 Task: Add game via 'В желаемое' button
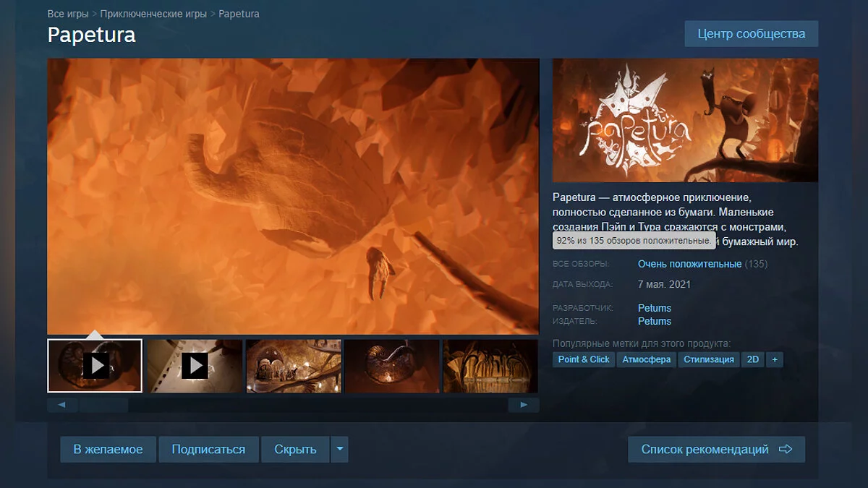coord(108,449)
